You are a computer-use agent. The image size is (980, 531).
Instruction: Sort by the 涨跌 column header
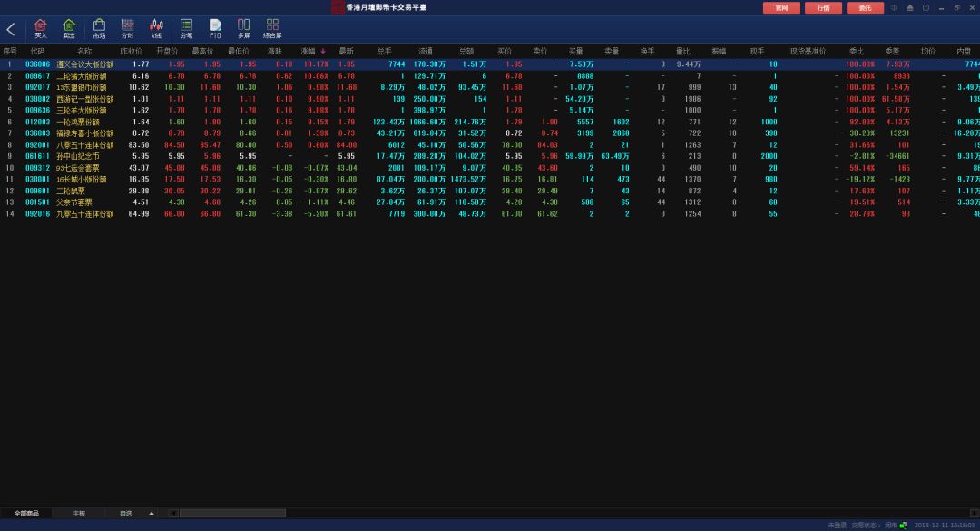tap(275, 52)
